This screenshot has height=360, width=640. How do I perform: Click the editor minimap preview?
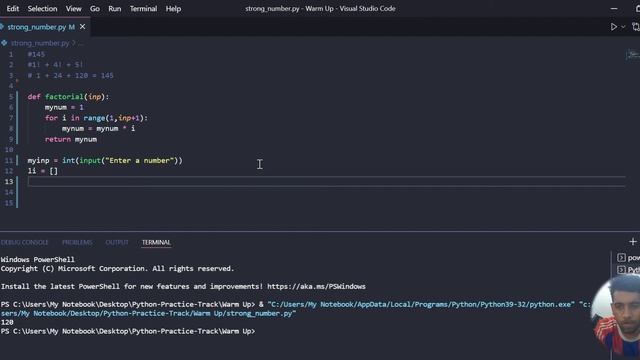tap(633, 55)
